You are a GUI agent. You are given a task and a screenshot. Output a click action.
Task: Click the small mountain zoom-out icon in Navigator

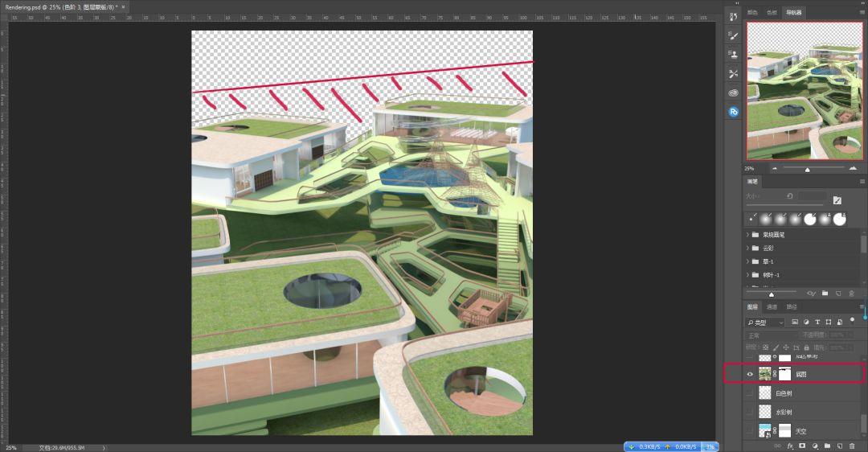click(775, 168)
